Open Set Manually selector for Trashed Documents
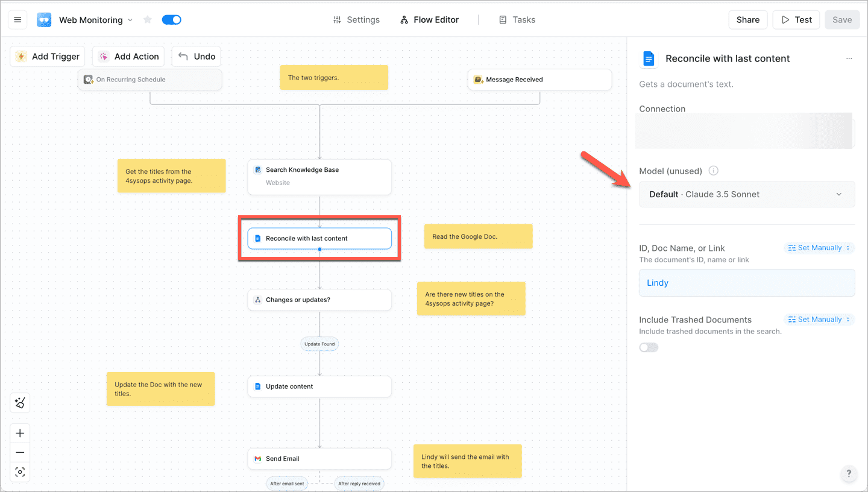 pyautogui.click(x=819, y=320)
